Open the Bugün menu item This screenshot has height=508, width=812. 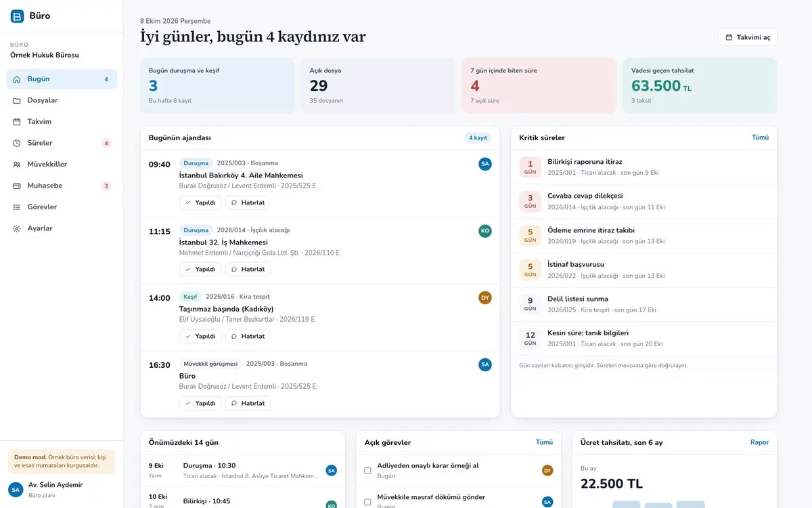pyautogui.click(x=62, y=79)
